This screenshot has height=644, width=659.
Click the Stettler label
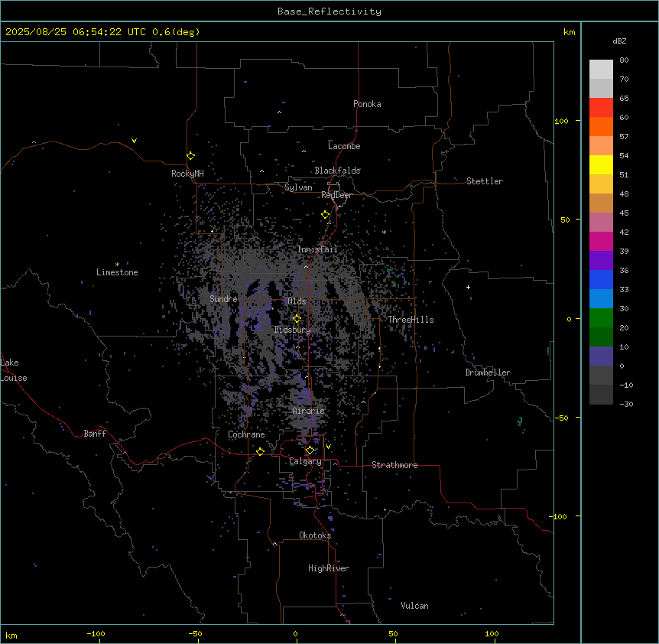[x=485, y=181]
